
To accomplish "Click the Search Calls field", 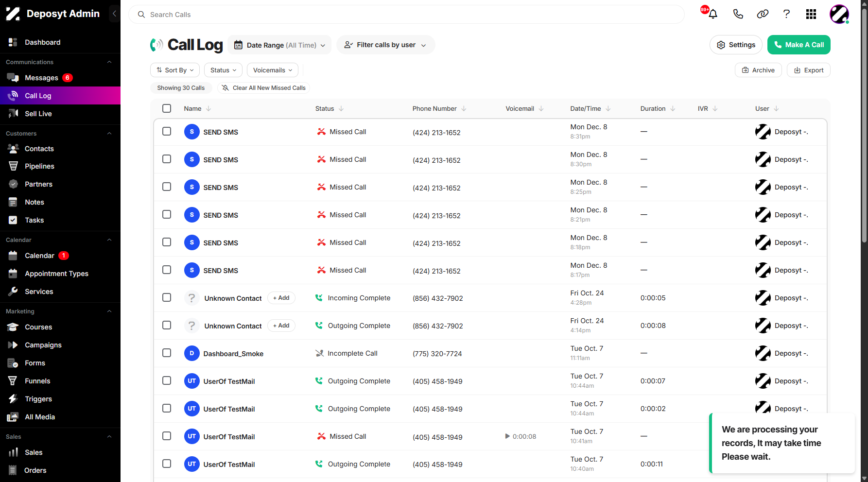I will tap(406, 15).
